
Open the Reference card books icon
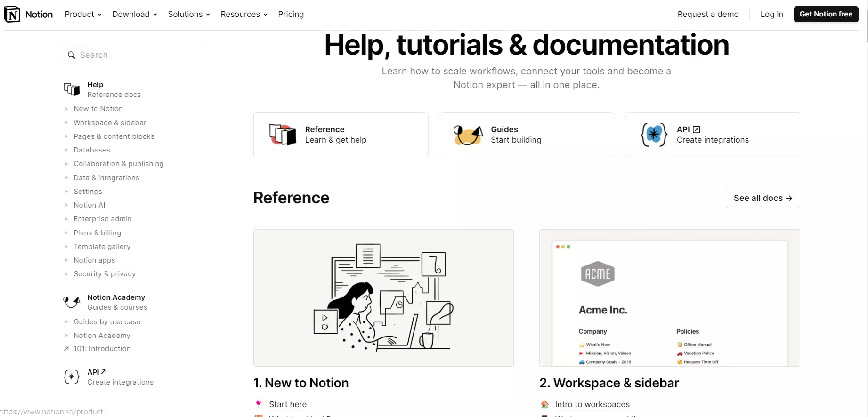click(x=283, y=135)
